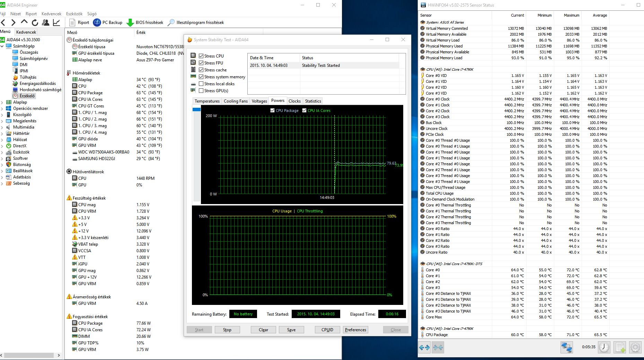Open the Nézet menu

click(16, 14)
